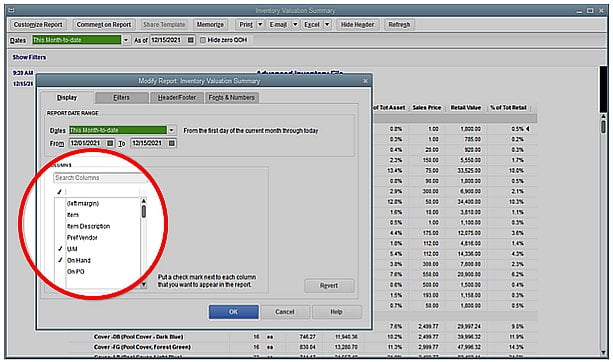Switch to the Display tab
613x362 pixels.
[67, 97]
